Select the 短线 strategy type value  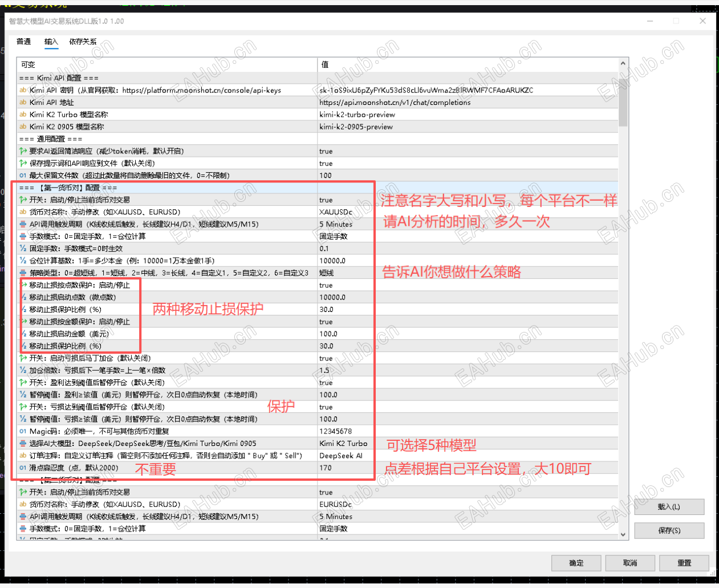327,273
